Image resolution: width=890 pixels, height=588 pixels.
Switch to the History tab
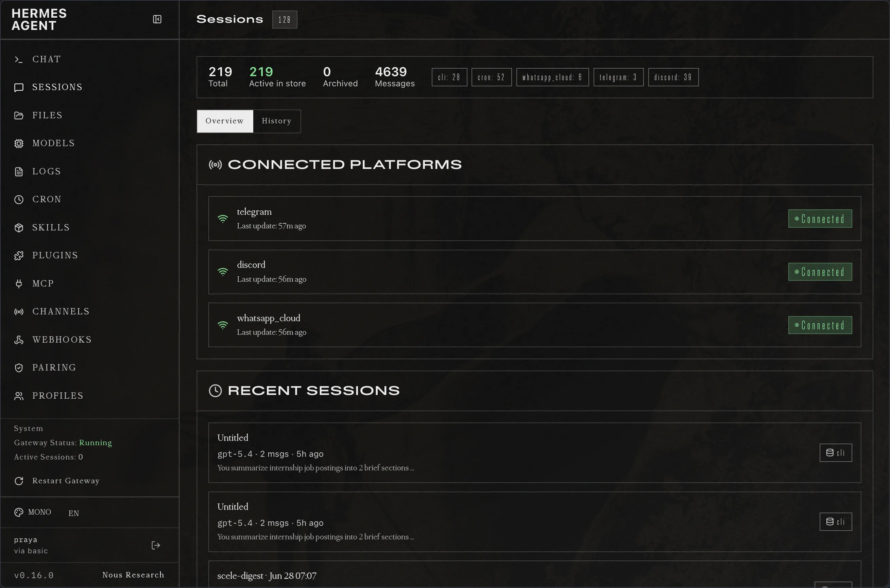click(277, 121)
